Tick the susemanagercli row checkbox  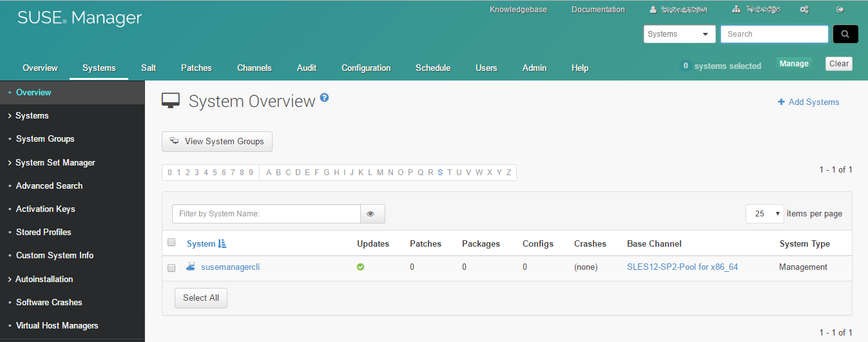click(171, 267)
